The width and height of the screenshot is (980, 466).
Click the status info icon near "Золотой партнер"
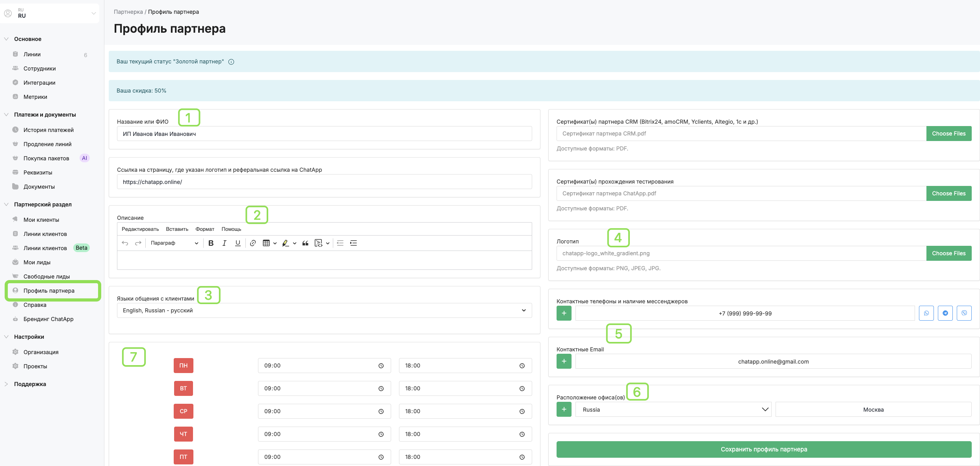pos(231,62)
